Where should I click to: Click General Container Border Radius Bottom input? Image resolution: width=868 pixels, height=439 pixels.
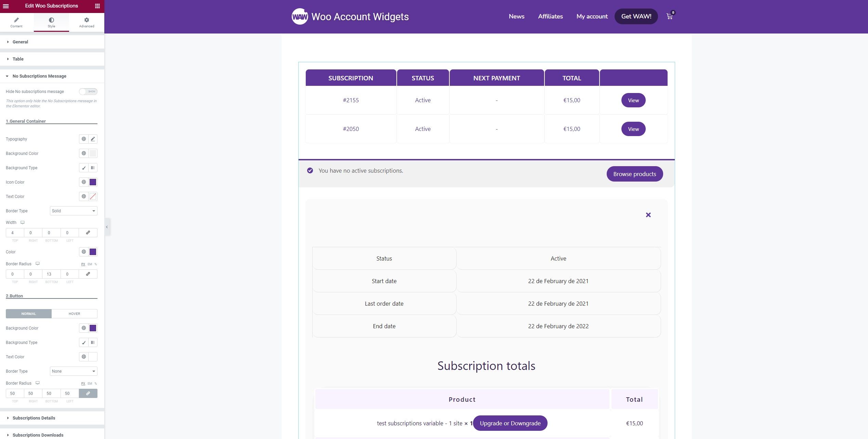coord(52,274)
